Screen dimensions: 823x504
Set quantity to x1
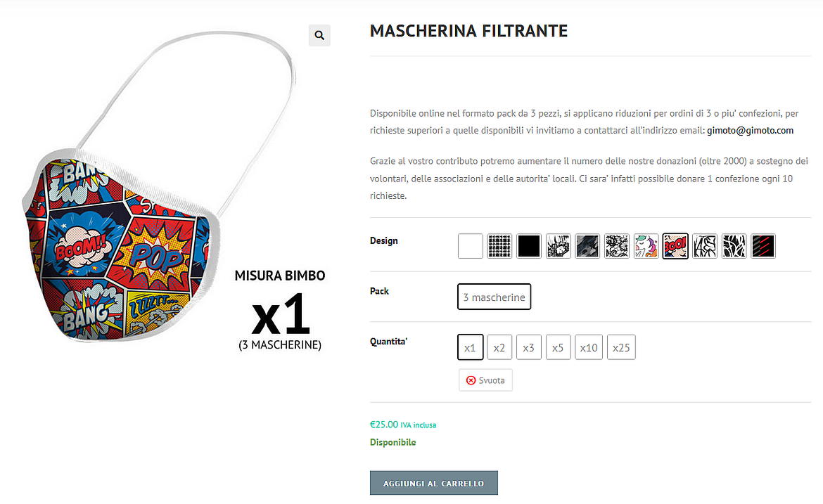click(471, 347)
